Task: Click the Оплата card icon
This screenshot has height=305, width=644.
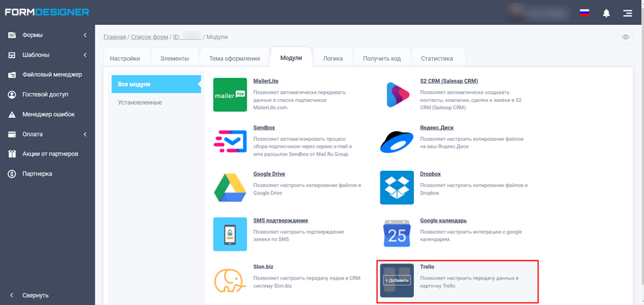Action: tap(12, 134)
